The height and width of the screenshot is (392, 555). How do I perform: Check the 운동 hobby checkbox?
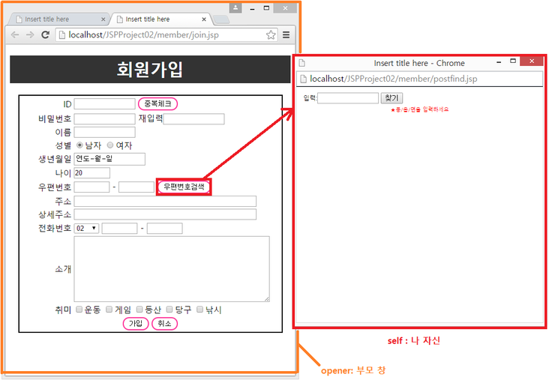79,310
